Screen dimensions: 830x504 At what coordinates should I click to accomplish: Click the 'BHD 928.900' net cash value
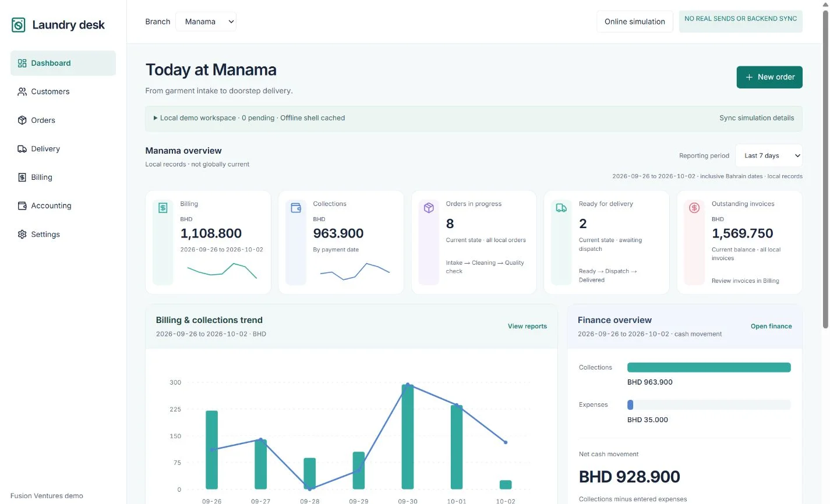pos(629,477)
